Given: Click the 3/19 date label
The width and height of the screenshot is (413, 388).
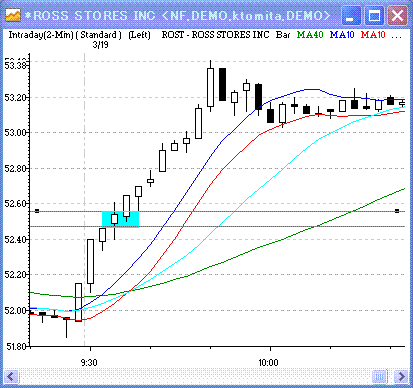Looking at the screenshot, I should [x=100, y=45].
